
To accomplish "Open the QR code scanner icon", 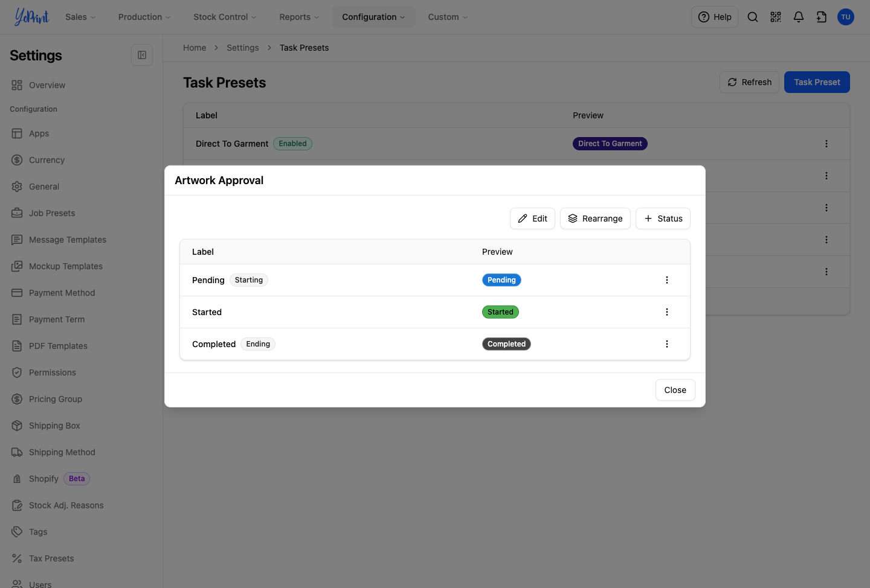I will click(x=776, y=17).
